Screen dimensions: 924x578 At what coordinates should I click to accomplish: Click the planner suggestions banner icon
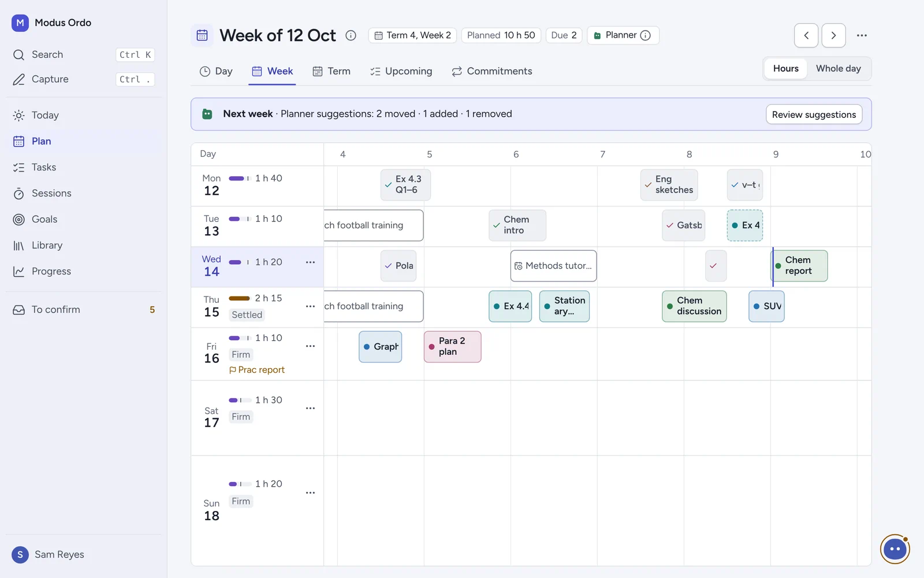coord(207,114)
